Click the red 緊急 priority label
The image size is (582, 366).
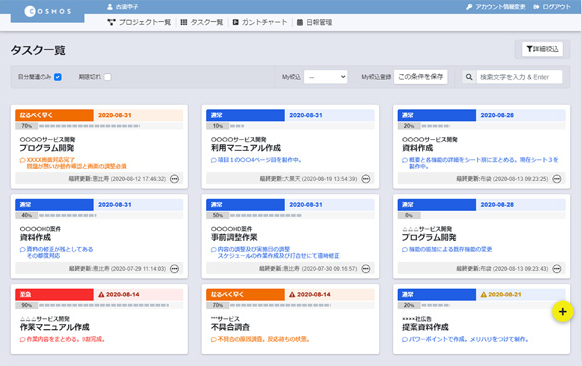coord(54,294)
